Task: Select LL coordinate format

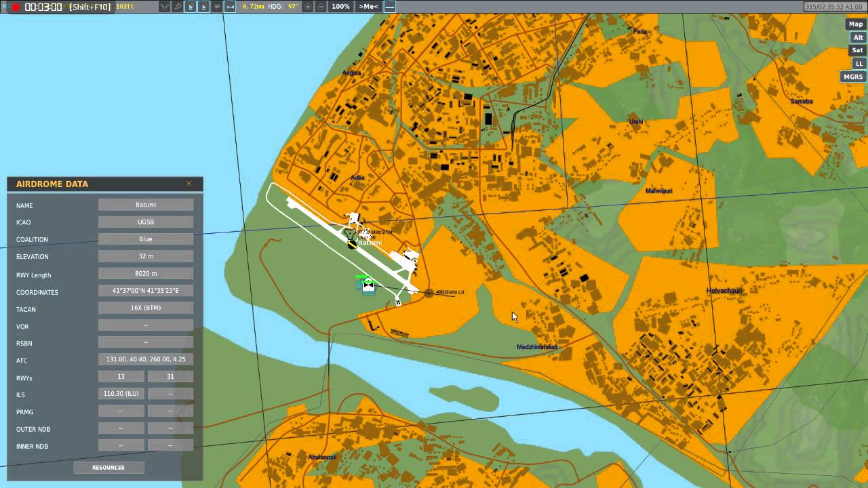Action: coord(859,63)
